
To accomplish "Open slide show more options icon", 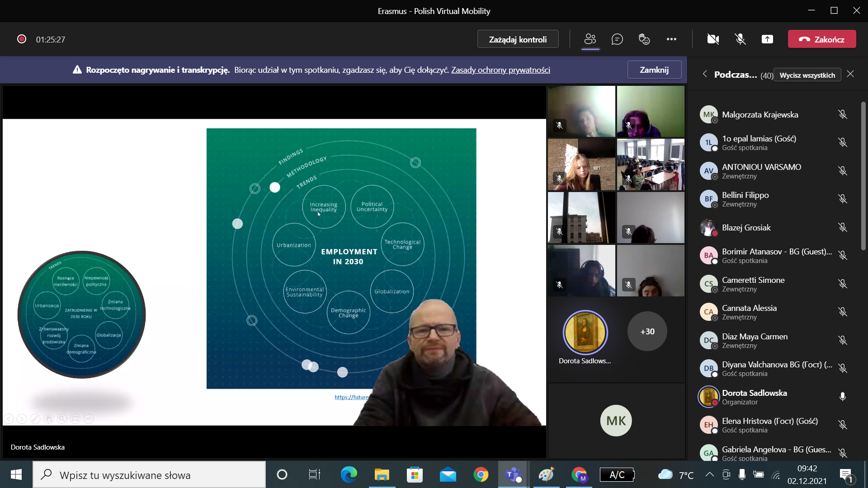I will coord(89,419).
